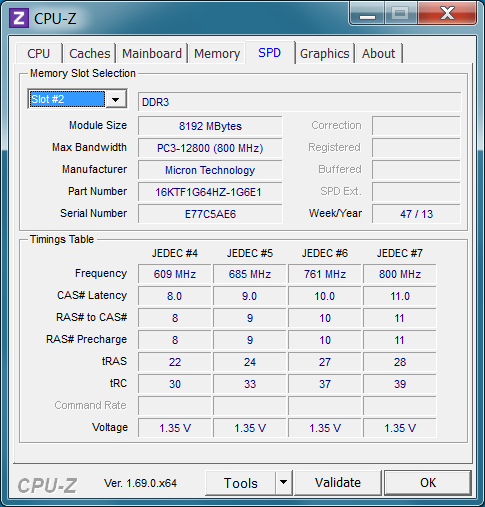Click the JEDEC #4 voltage 1.35 V
The image size is (485, 507).
[175, 428]
